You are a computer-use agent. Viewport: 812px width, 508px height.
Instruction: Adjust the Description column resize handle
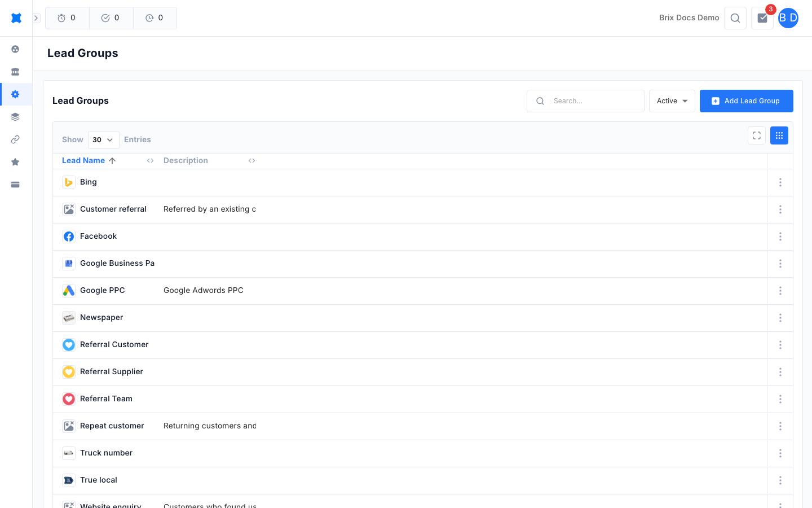pyautogui.click(x=252, y=161)
